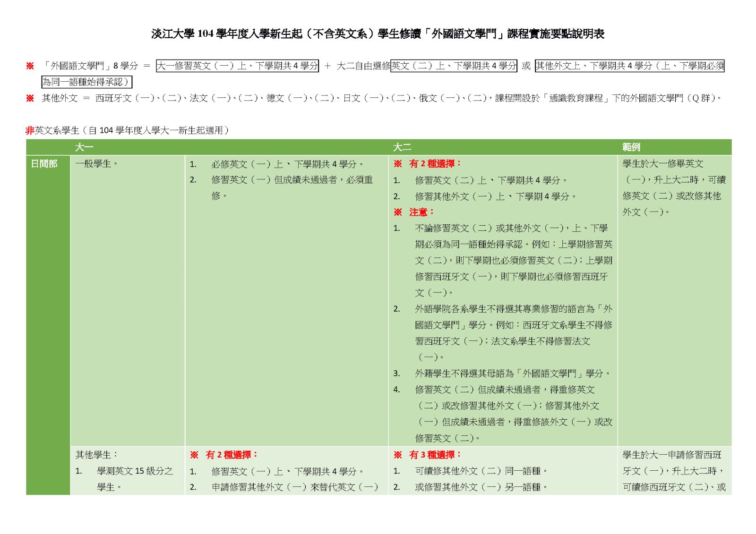Select the 一般學生 cell
Viewport: 756px width, 534px height.
click(x=91, y=165)
